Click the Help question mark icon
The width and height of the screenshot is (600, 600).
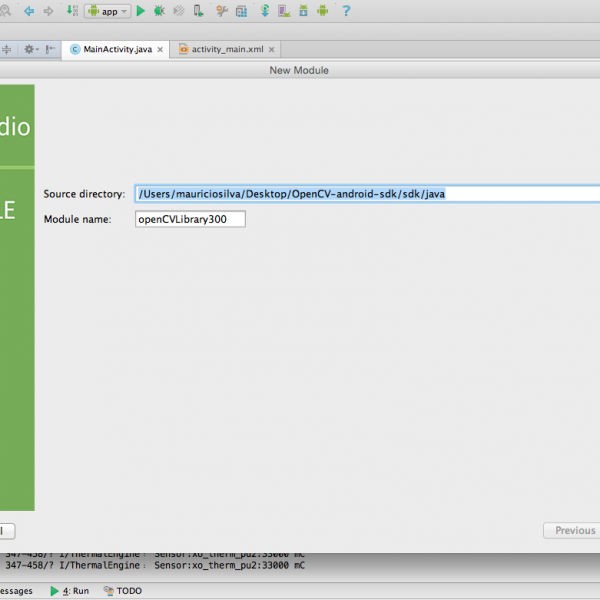[x=346, y=11]
